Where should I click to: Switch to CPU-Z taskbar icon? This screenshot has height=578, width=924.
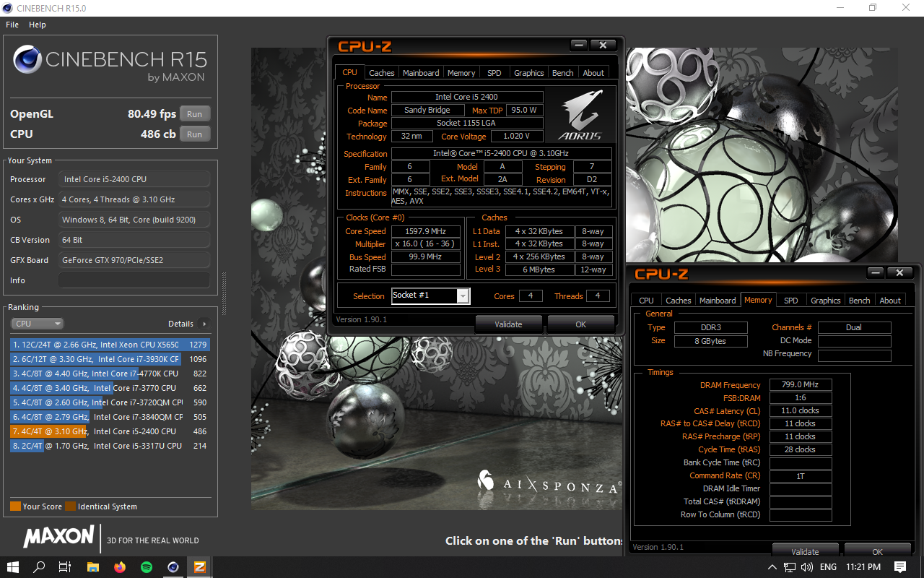(200, 567)
